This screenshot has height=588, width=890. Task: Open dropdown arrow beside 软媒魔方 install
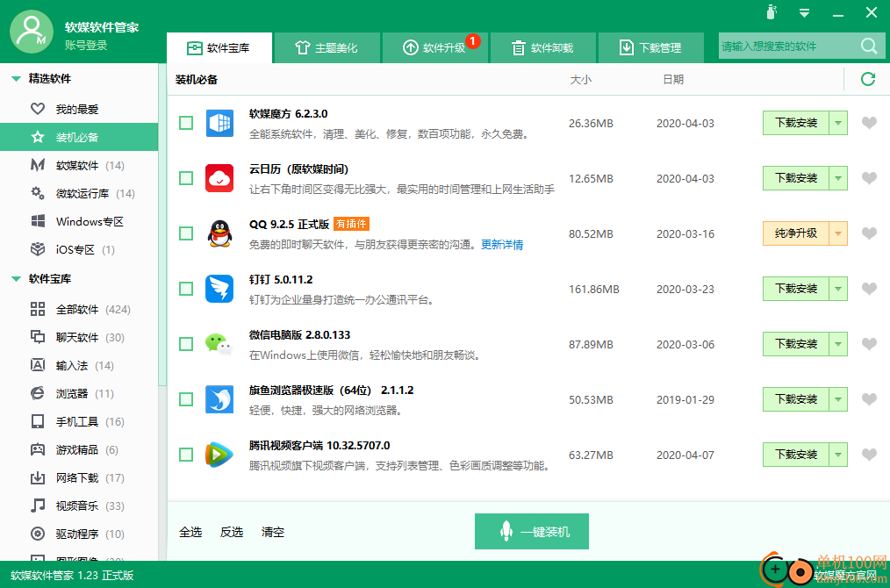[x=838, y=123]
